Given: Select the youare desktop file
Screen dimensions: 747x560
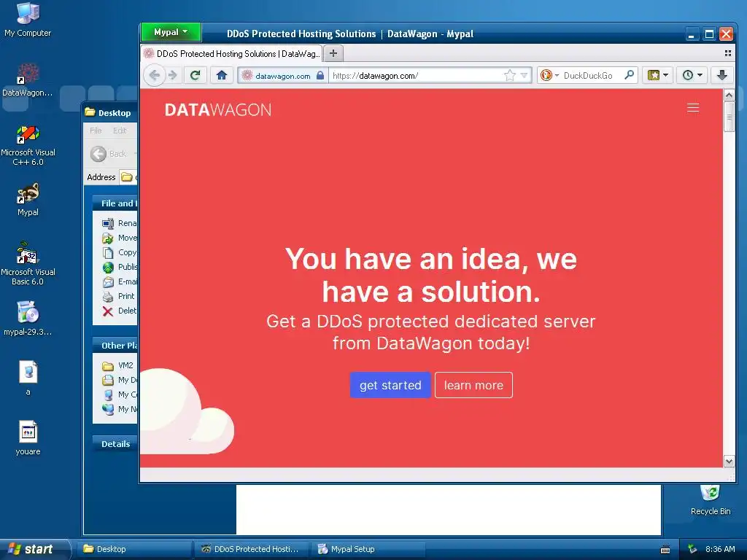Looking at the screenshot, I should click(28, 438).
